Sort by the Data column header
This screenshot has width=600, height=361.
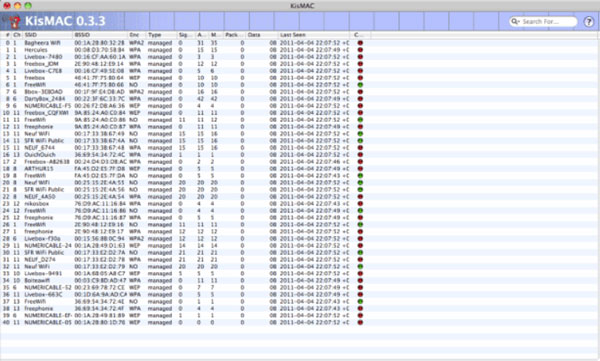(x=262, y=35)
